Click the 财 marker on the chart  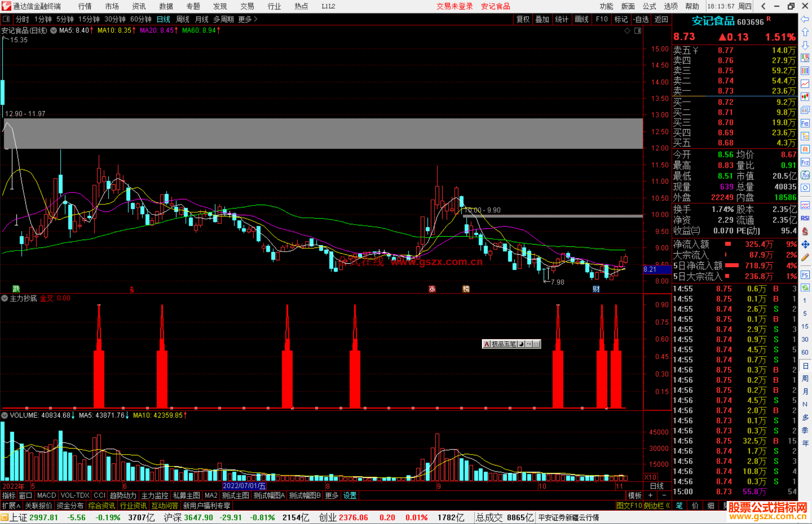(596, 289)
